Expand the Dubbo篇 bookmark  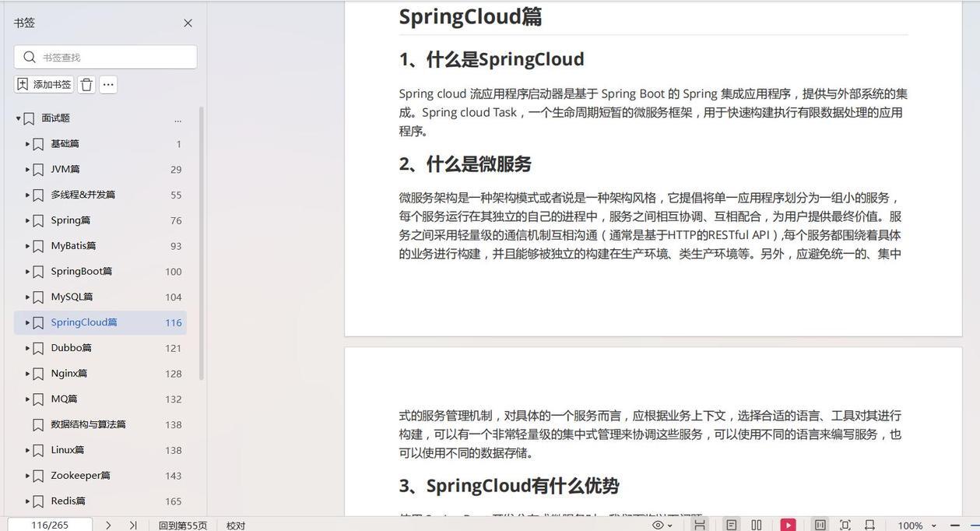pos(27,348)
